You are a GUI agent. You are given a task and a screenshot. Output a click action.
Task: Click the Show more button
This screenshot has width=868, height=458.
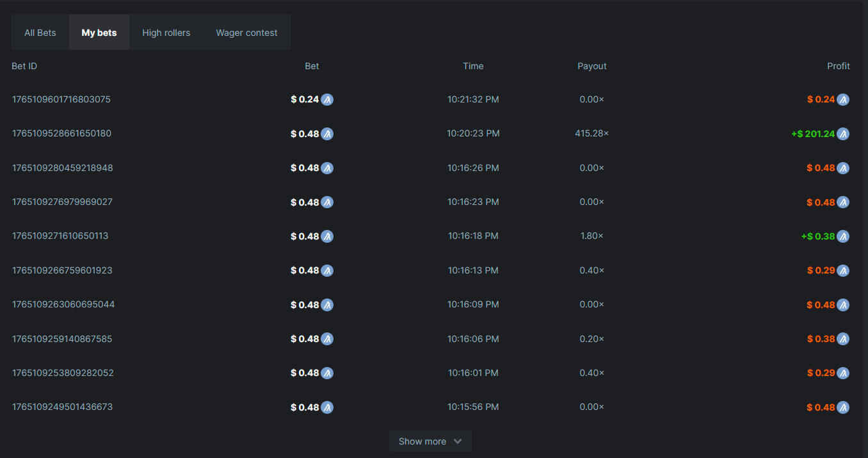pyautogui.click(x=431, y=441)
